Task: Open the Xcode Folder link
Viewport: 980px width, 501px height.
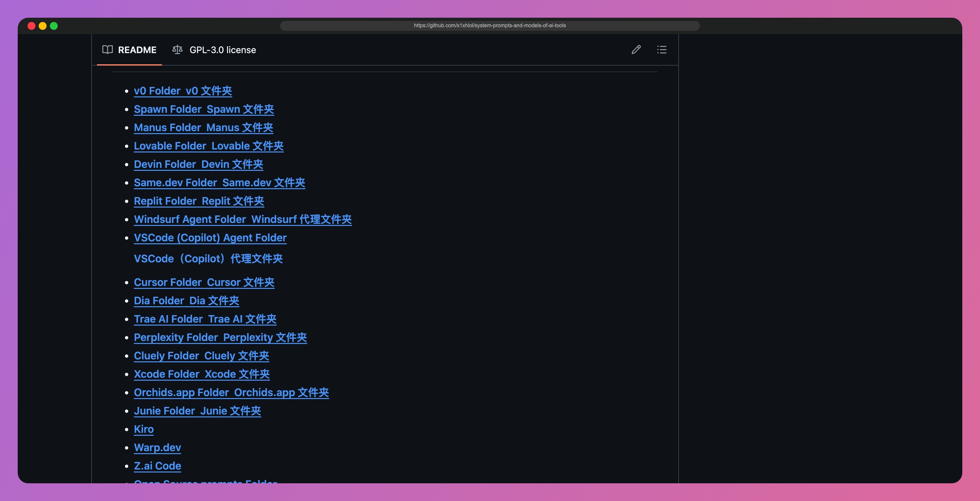Action: [x=202, y=374]
